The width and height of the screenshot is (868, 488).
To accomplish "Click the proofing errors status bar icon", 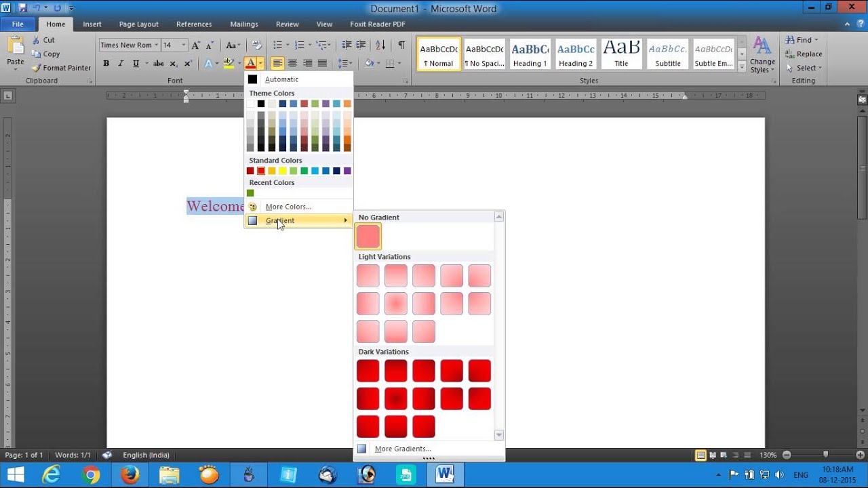I will (106, 455).
